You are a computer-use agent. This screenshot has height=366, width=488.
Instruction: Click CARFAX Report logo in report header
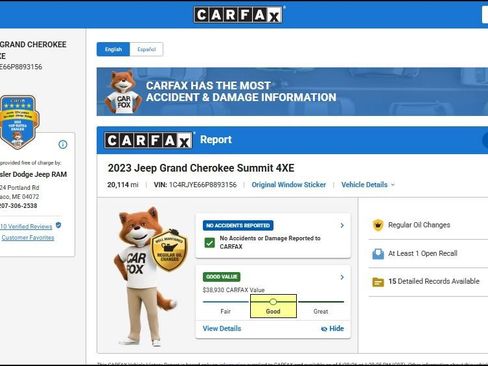pos(148,140)
